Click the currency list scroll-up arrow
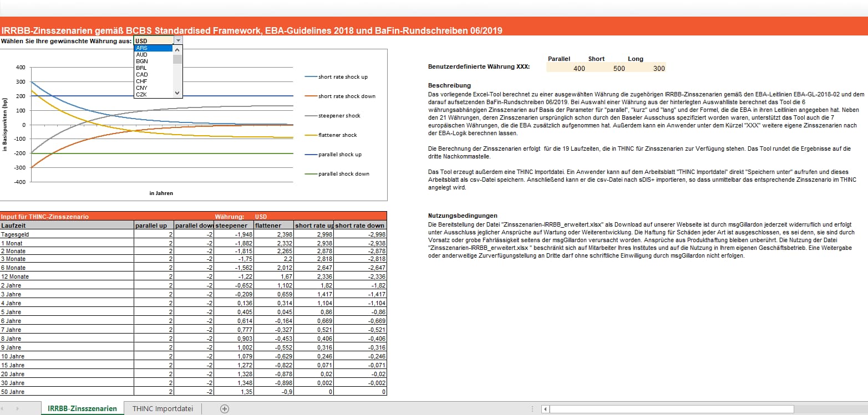Viewport: 868px width, 415px height. click(x=177, y=49)
